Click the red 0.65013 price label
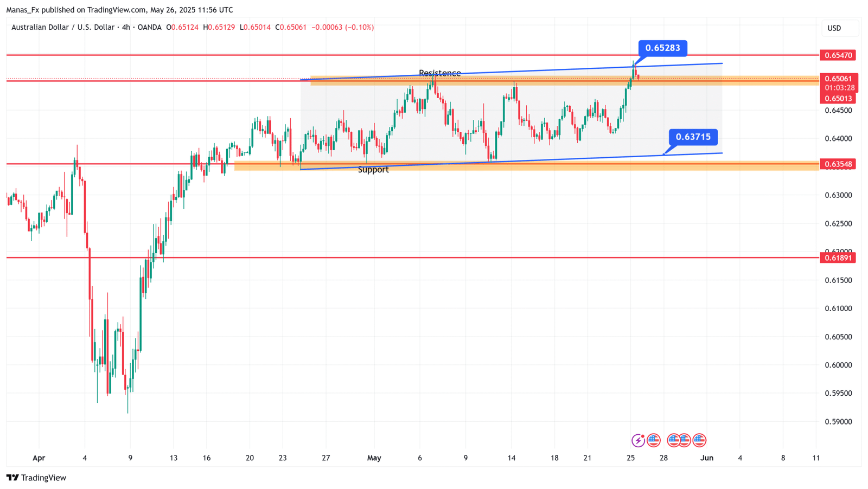This screenshot has height=489, width=868. pos(839,99)
